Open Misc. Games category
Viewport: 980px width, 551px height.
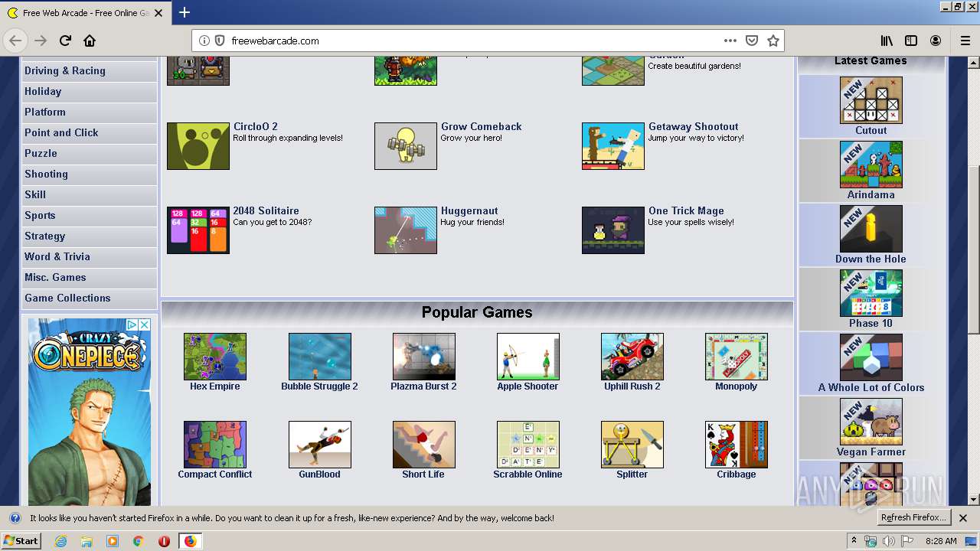pos(89,278)
